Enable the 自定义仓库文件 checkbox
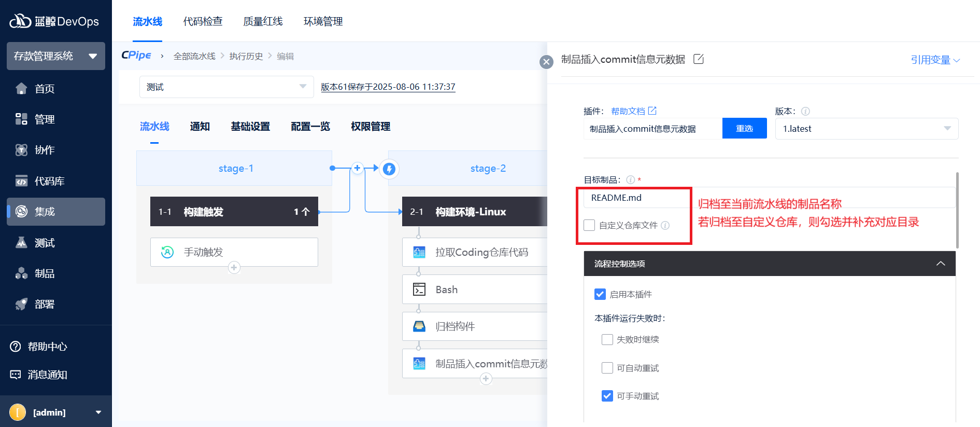 click(589, 225)
